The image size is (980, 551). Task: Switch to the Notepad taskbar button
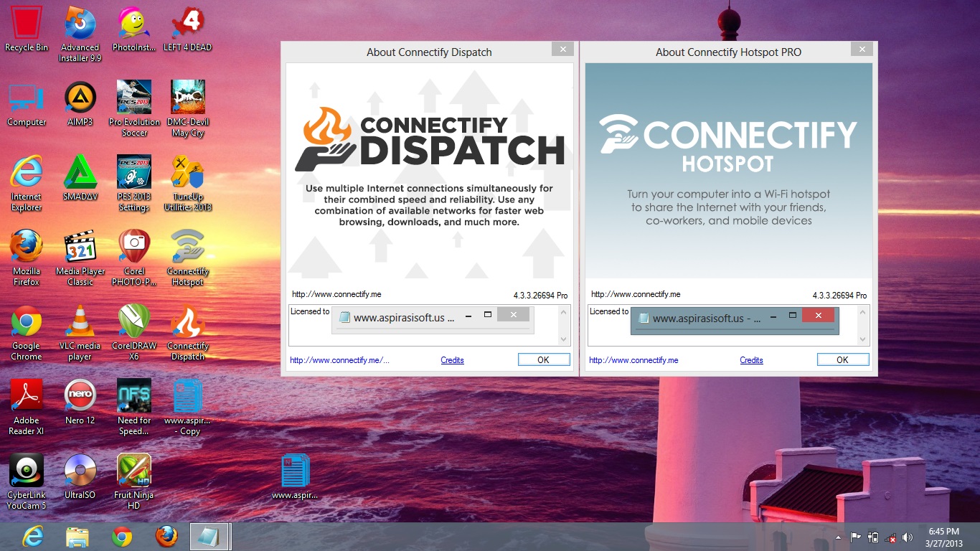point(210,537)
